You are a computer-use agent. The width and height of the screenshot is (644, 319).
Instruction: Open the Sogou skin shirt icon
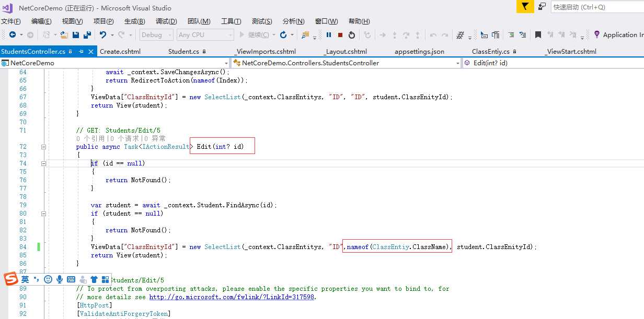coord(94,280)
